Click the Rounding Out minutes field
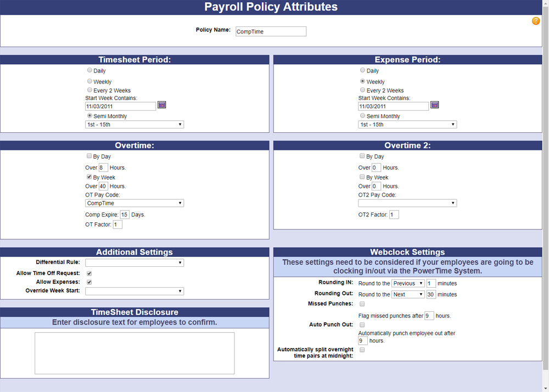549x392 pixels. point(431,294)
